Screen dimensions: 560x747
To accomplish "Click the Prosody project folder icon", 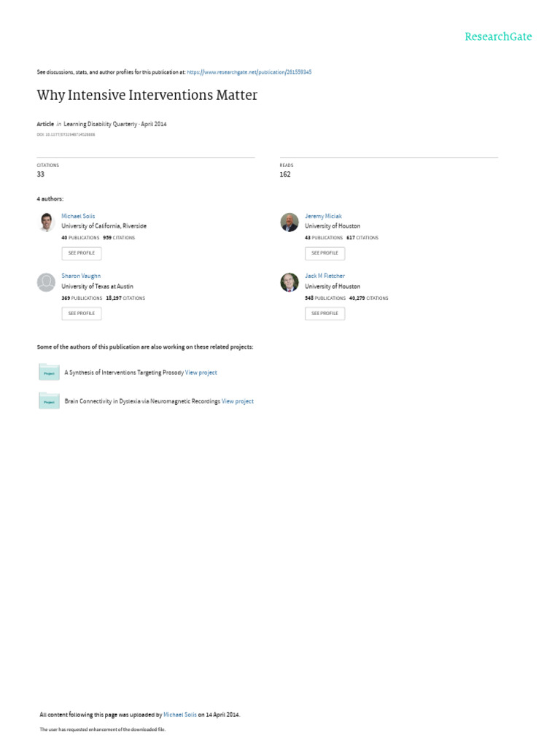I will click(49, 372).
